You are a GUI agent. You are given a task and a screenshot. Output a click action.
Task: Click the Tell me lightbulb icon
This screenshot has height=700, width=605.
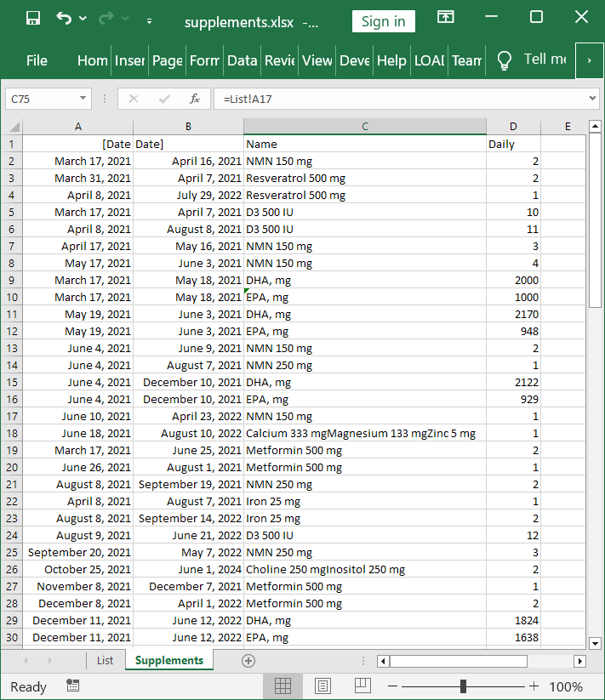504,60
